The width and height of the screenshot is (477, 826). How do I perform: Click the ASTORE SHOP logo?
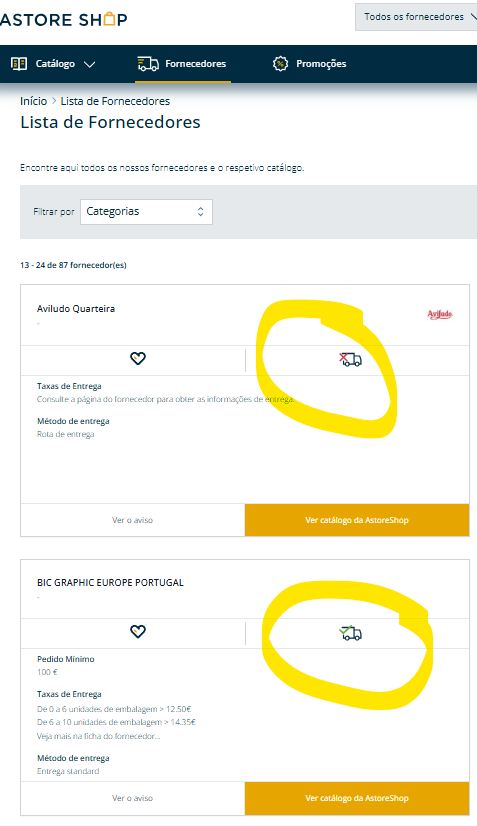click(x=64, y=19)
